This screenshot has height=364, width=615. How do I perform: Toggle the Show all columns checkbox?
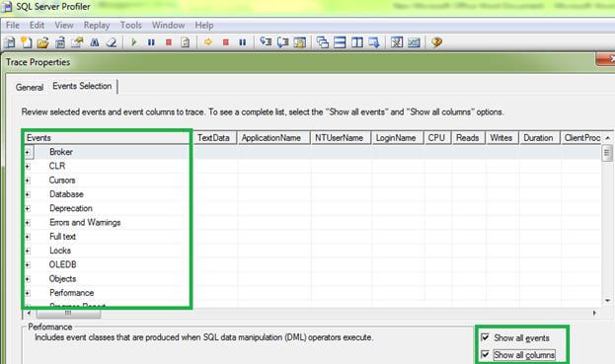point(485,354)
